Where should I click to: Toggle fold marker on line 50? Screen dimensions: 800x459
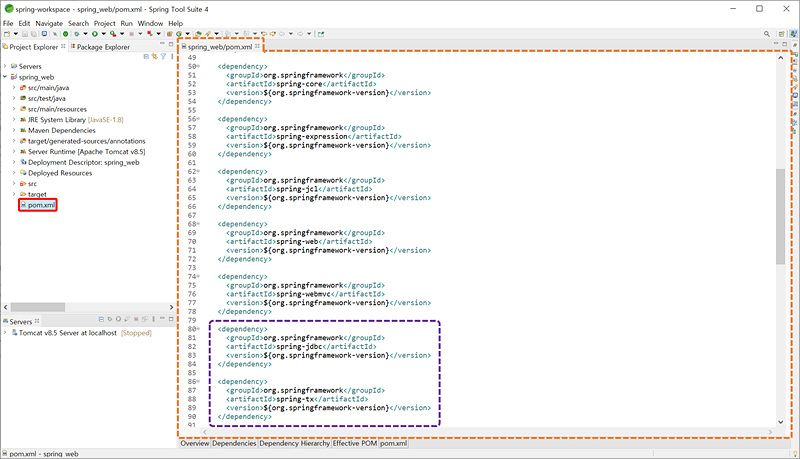point(198,66)
